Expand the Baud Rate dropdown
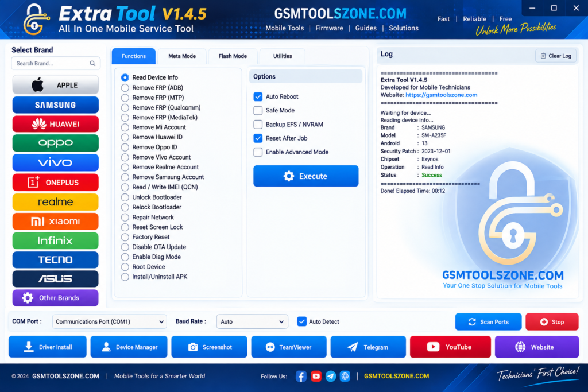 click(x=253, y=321)
